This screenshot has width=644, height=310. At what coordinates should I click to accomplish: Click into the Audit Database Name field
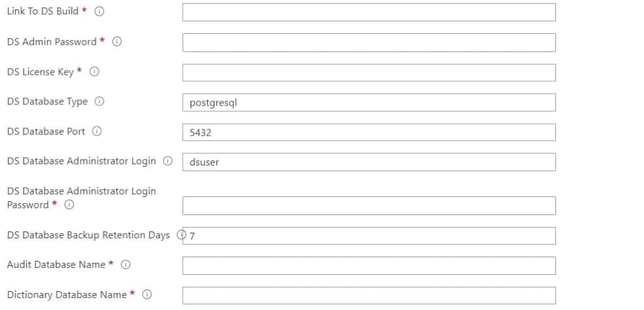click(x=369, y=265)
